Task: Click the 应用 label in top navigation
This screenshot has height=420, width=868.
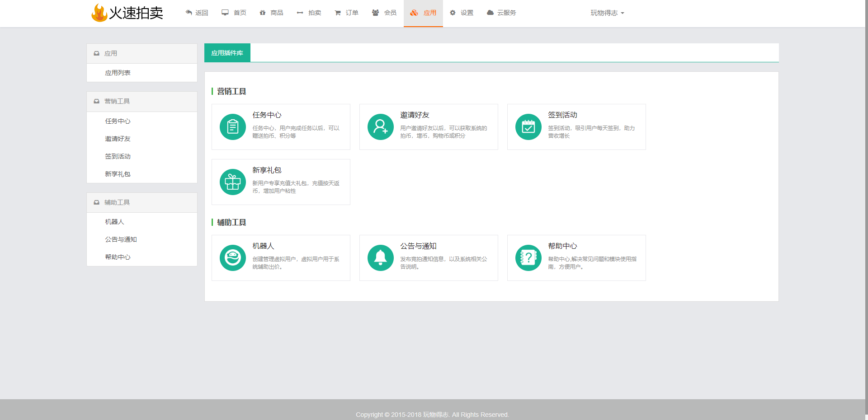Action: point(430,13)
